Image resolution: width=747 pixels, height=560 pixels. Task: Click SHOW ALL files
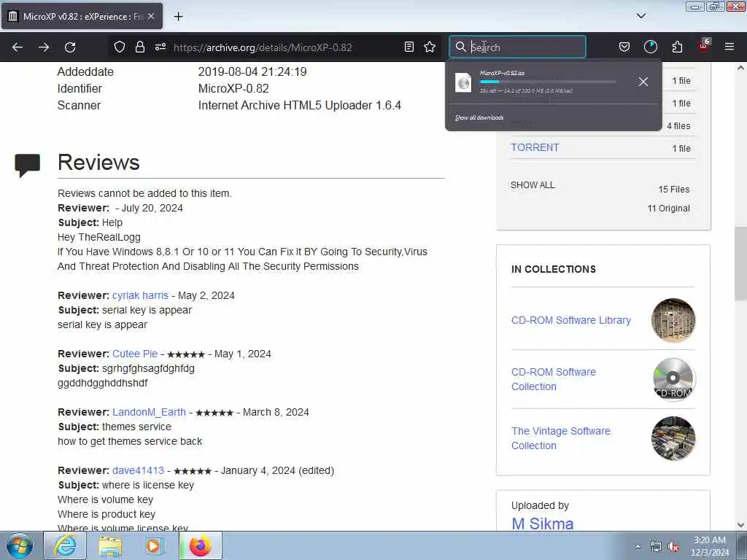pos(533,185)
